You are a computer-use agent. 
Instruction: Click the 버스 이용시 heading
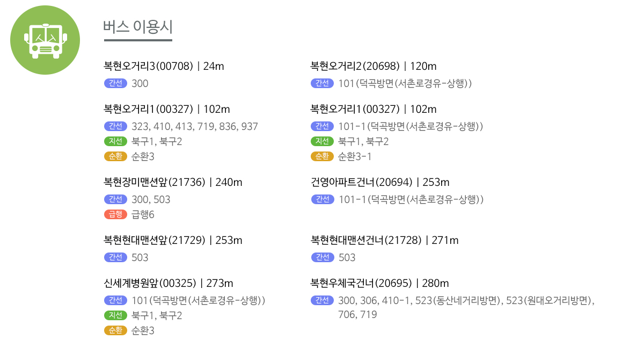(138, 27)
